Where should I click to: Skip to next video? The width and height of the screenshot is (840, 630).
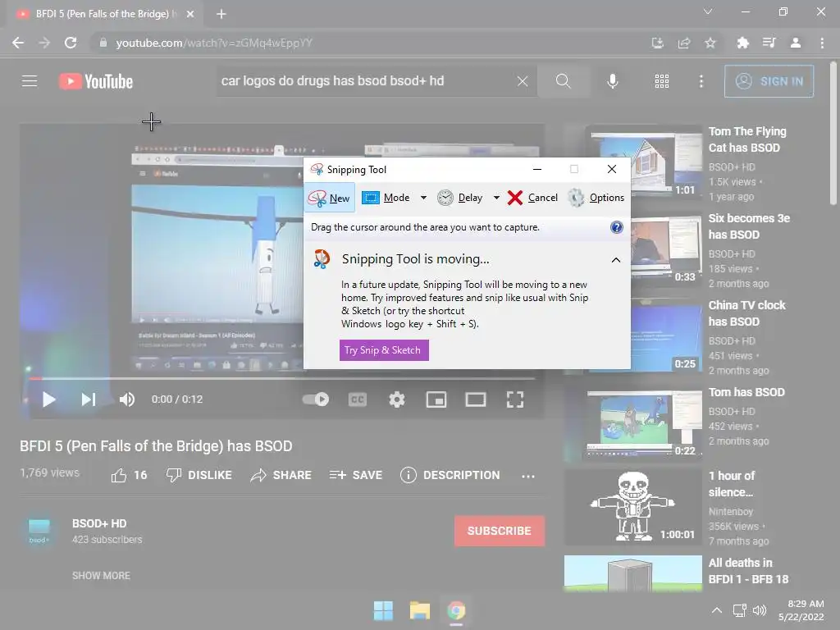pos(89,399)
